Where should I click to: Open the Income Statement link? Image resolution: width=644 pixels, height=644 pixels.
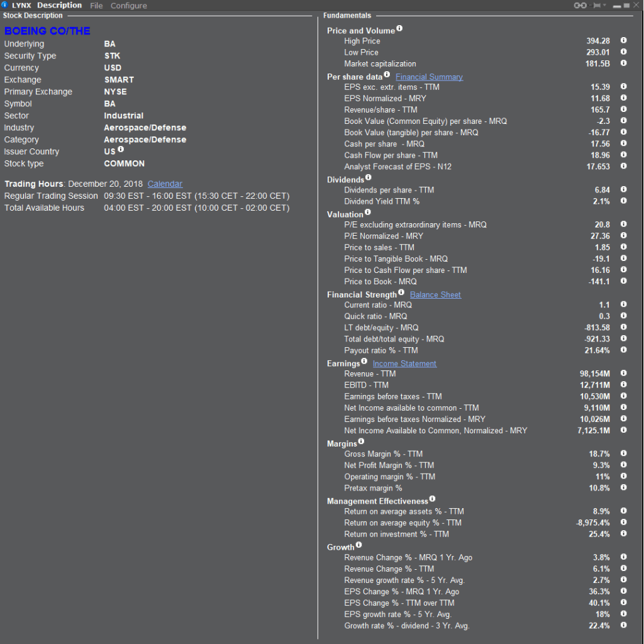[x=404, y=364]
